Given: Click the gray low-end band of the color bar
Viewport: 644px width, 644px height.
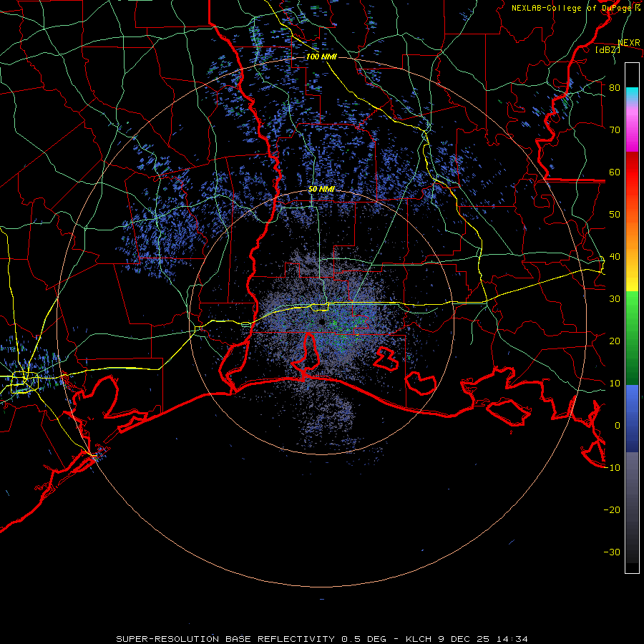Looking at the screenshot, I should 632,507.
